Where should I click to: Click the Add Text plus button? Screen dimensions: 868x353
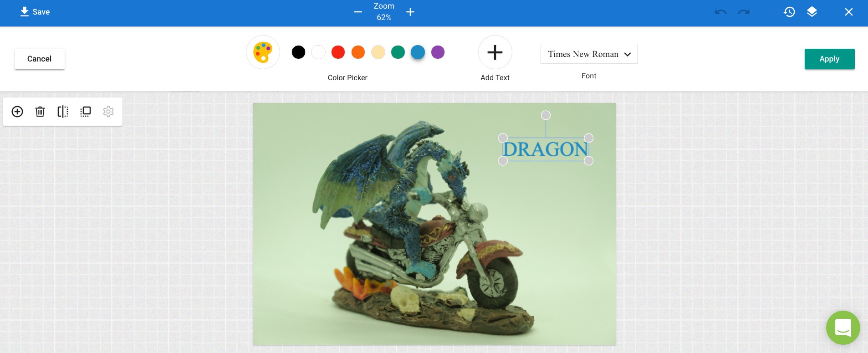(495, 52)
